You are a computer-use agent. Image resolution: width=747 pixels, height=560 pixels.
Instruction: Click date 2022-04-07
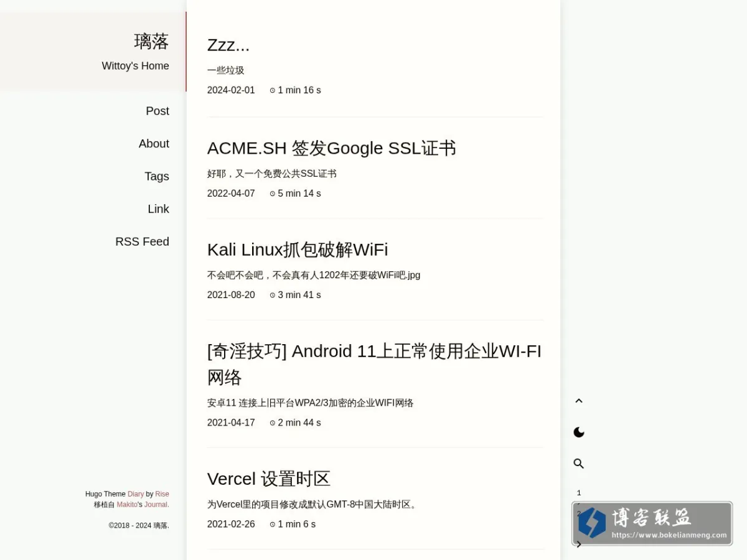(x=231, y=194)
